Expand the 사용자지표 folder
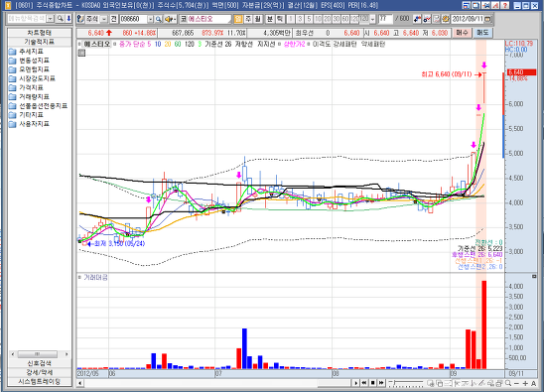544x392 pixels. coord(29,123)
